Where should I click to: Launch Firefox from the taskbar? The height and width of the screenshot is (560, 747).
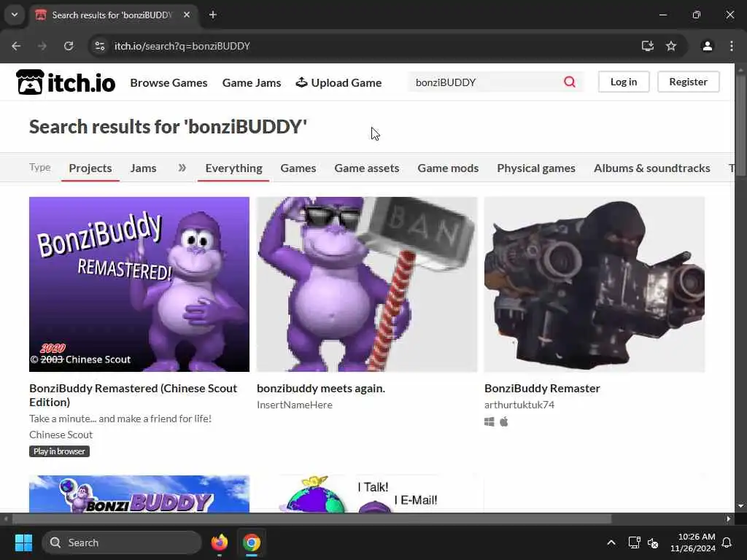pyautogui.click(x=220, y=542)
